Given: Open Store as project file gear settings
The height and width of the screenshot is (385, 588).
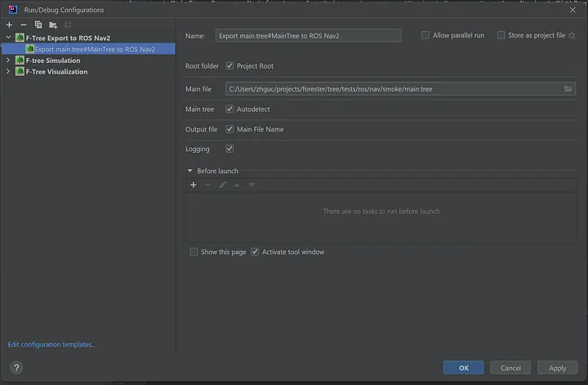Looking at the screenshot, I should [572, 35].
